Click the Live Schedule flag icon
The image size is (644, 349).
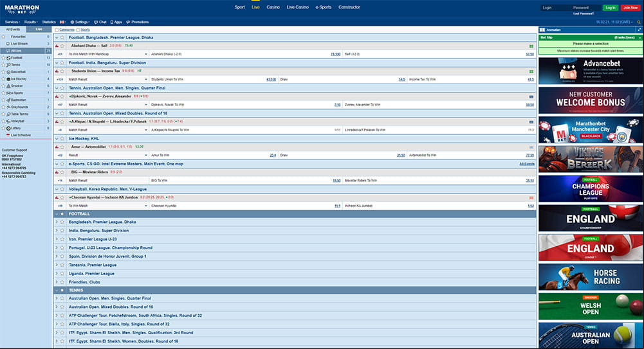pyautogui.click(x=8, y=135)
